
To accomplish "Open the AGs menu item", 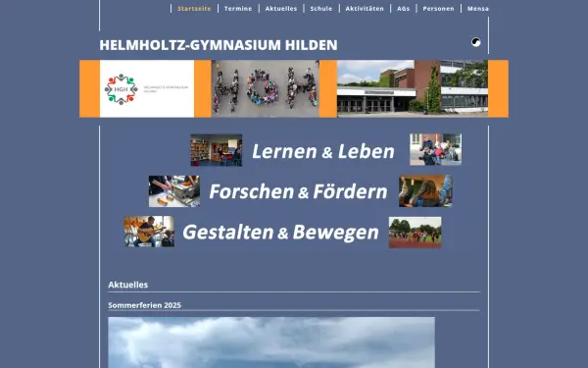I will pos(403,8).
